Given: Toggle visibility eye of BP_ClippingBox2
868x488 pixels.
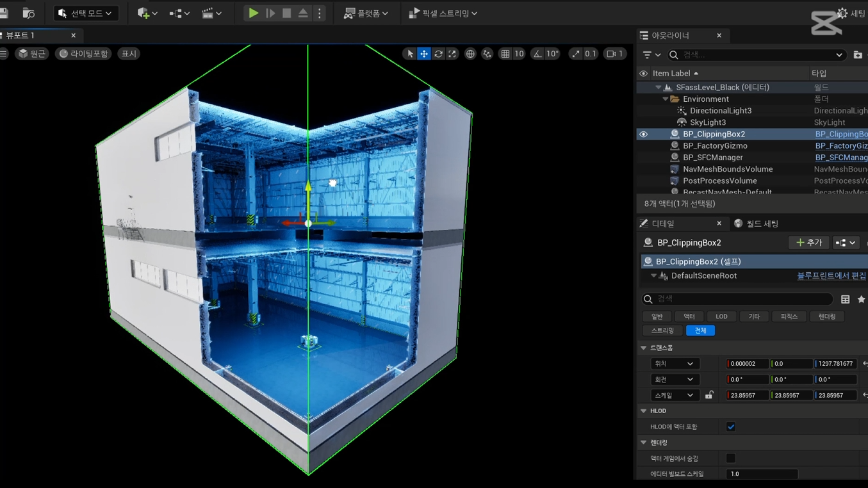Looking at the screenshot, I should pyautogui.click(x=643, y=134).
